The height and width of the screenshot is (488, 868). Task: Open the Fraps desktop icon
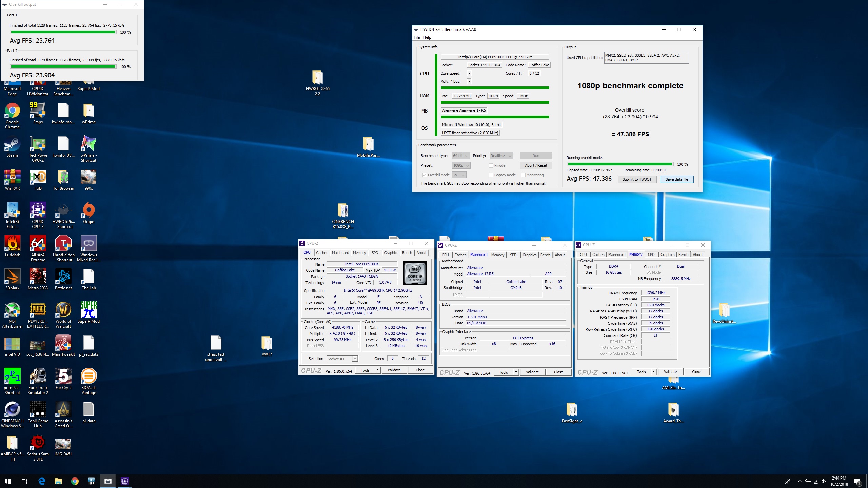(x=38, y=114)
